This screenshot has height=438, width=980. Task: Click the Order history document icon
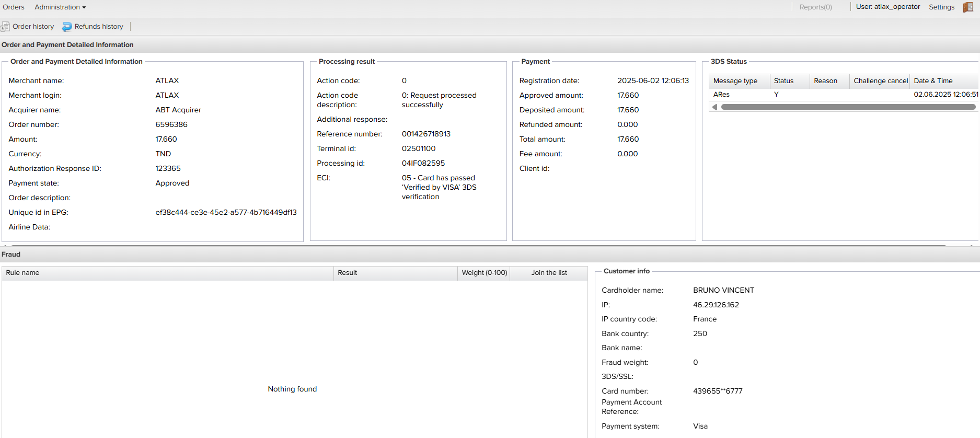pos(5,27)
